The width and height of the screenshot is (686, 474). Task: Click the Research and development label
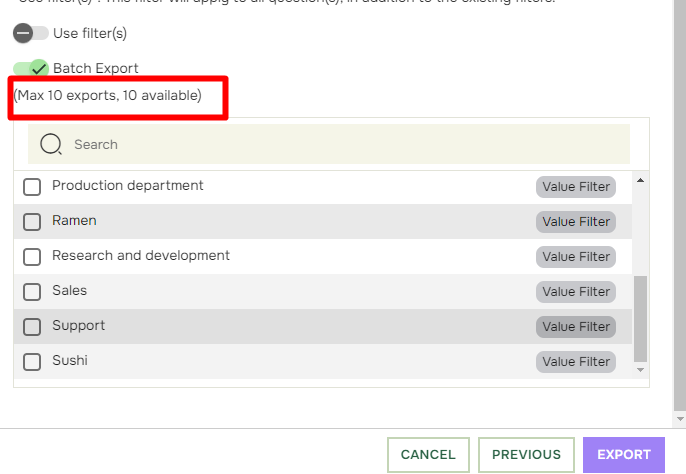click(x=141, y=256)
